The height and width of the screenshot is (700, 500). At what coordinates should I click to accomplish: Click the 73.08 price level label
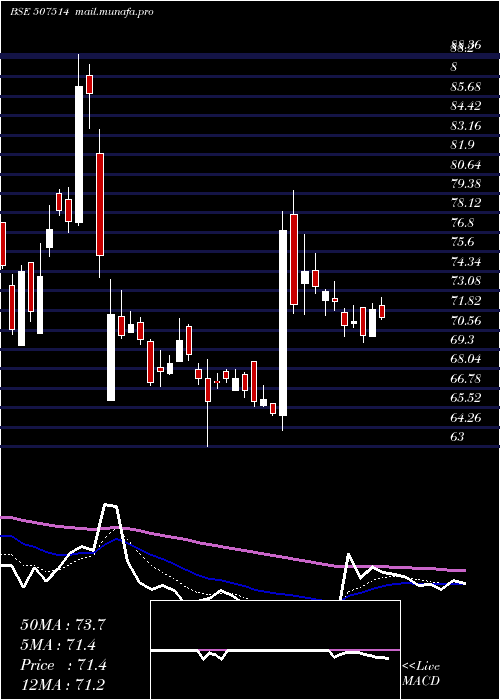[466, 281]
